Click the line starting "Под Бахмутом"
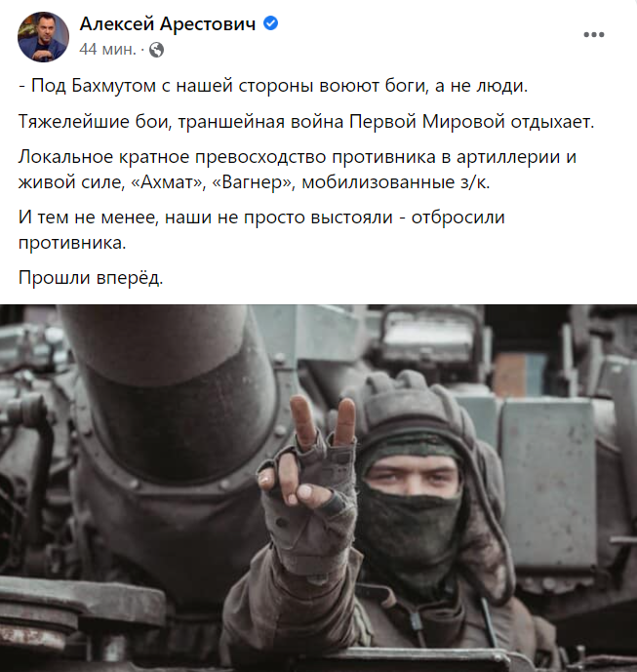Screen dimensions: 637x672 [273, 86]
